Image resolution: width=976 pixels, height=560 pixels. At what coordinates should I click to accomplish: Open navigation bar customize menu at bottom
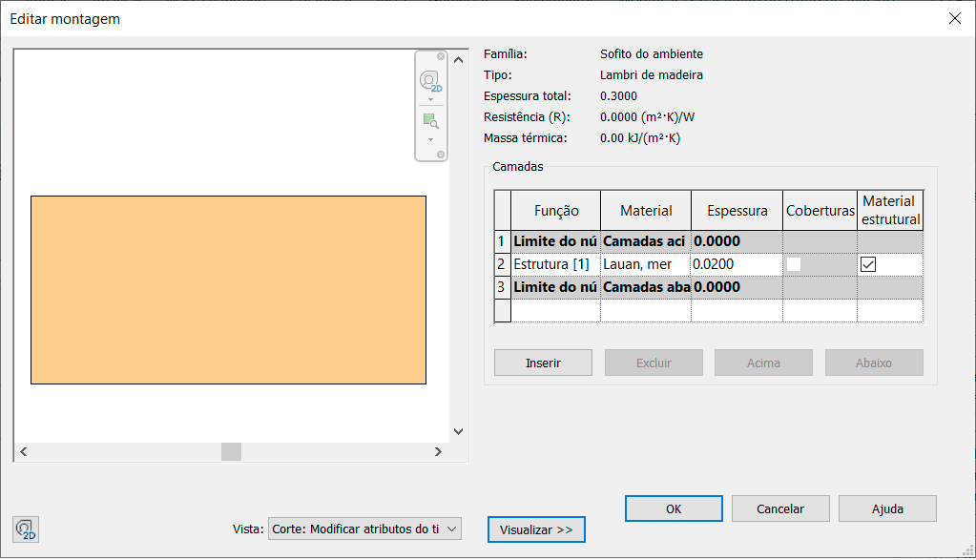tap(441, 154)
